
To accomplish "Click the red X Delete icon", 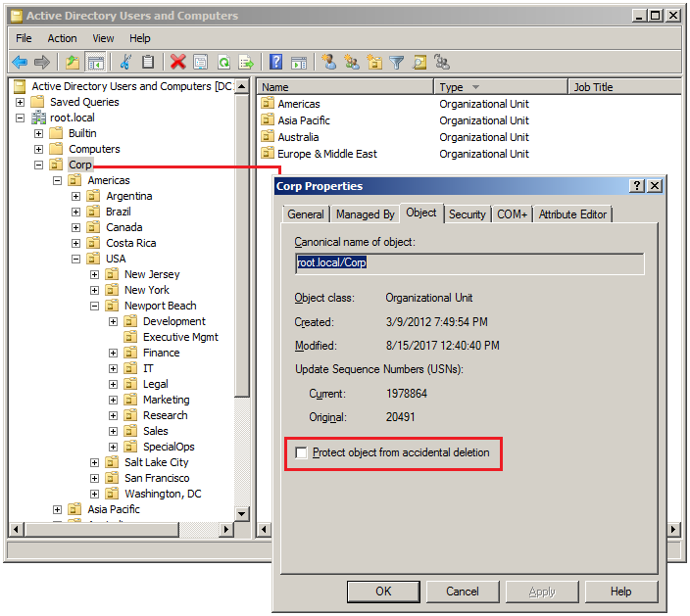I will pos(177,63).
